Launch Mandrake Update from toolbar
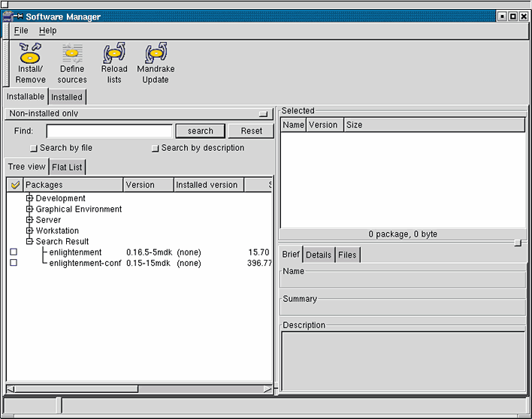Screen dimensions: 532x419 pyautogui.click(x=156, y=53)
